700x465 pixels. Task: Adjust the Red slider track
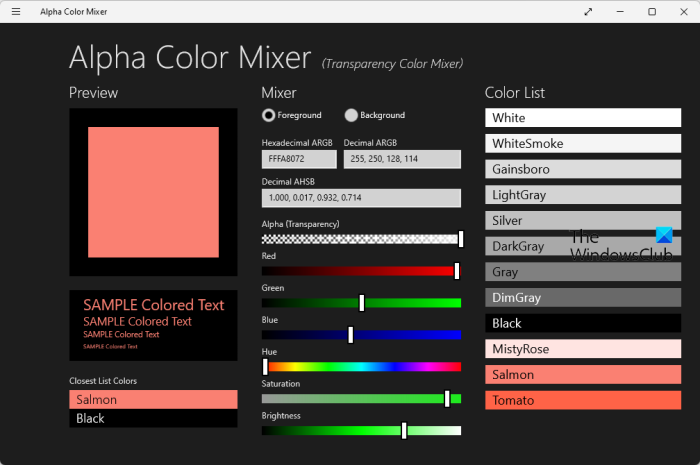click(x=361, y=271)
